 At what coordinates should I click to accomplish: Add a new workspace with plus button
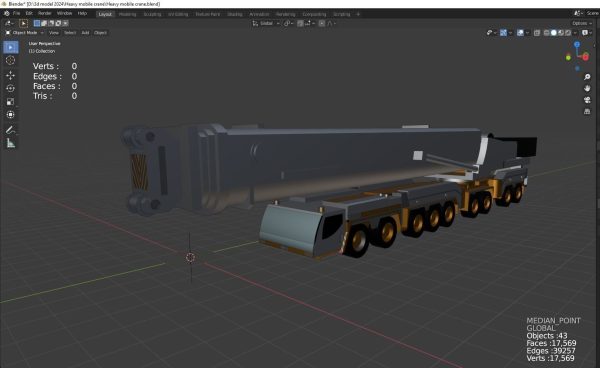pyautogui.click(x=358, y=14)
